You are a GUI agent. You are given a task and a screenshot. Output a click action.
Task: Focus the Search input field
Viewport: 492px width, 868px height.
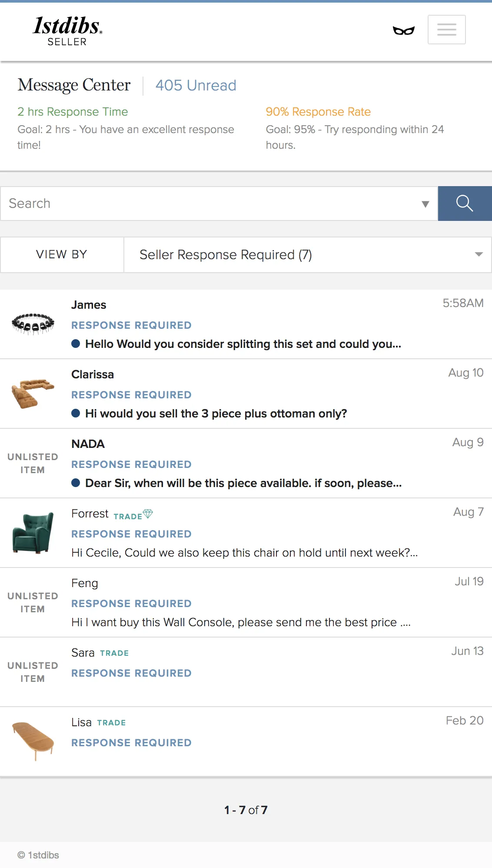pos(219,204)
